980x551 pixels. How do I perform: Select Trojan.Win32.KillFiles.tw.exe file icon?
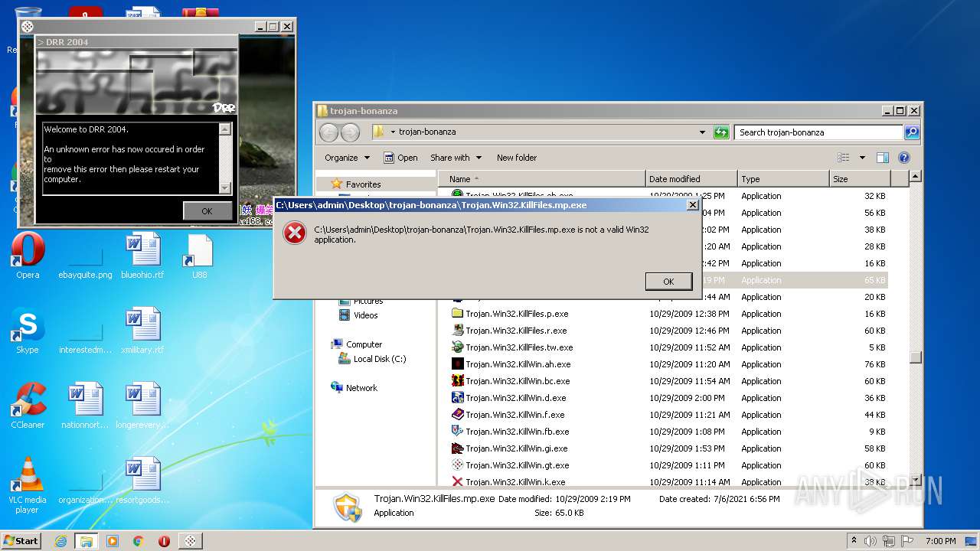coord(458,347)
